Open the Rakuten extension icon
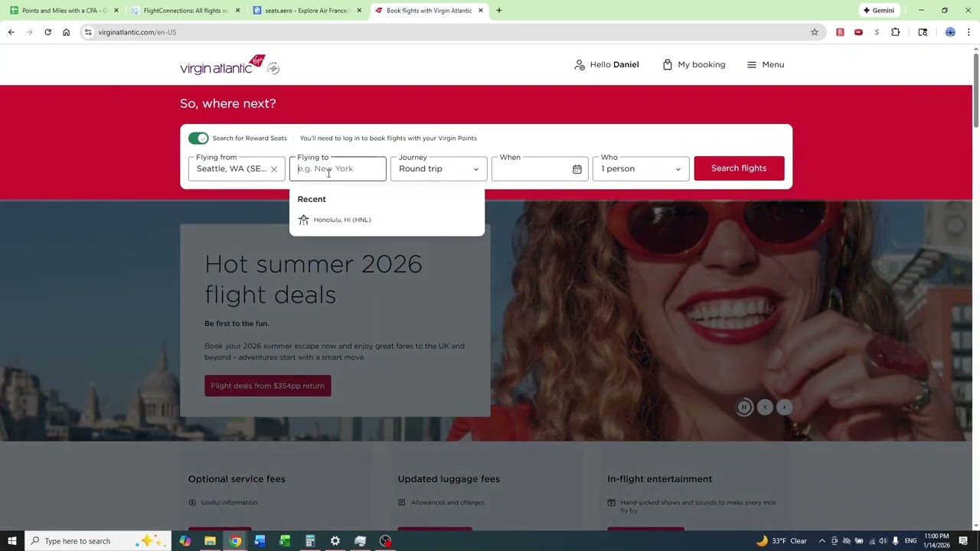This screenshot has width=980, height=551. tap(840, 32)
